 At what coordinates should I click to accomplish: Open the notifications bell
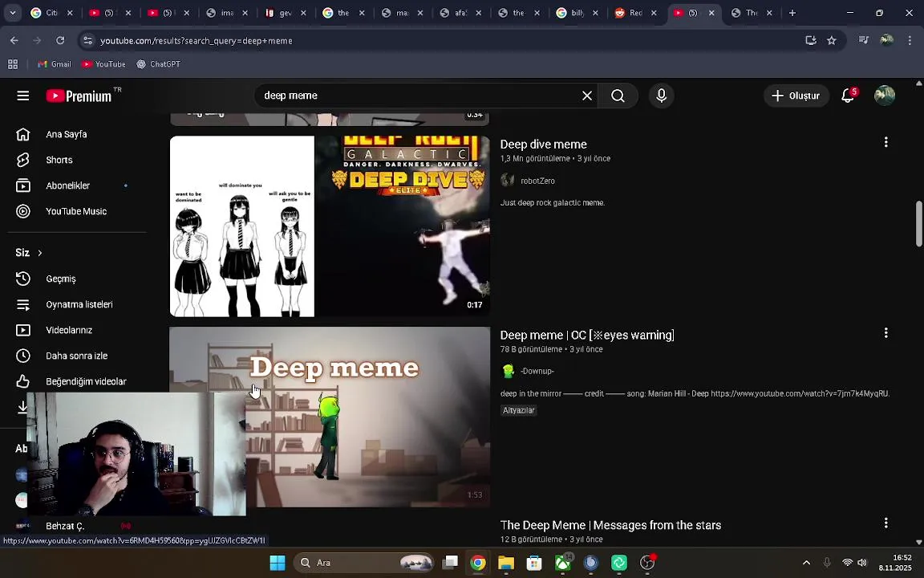848,96
